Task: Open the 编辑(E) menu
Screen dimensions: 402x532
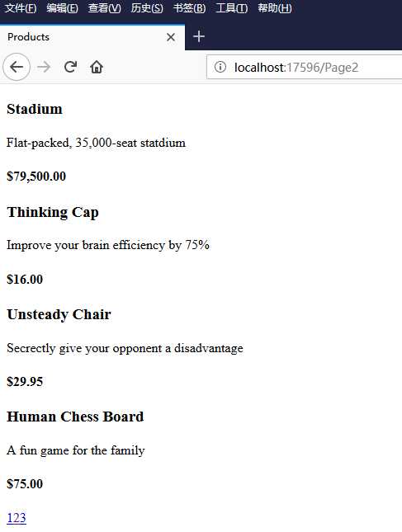Action: pyautogui.click(x=63, y=7)
